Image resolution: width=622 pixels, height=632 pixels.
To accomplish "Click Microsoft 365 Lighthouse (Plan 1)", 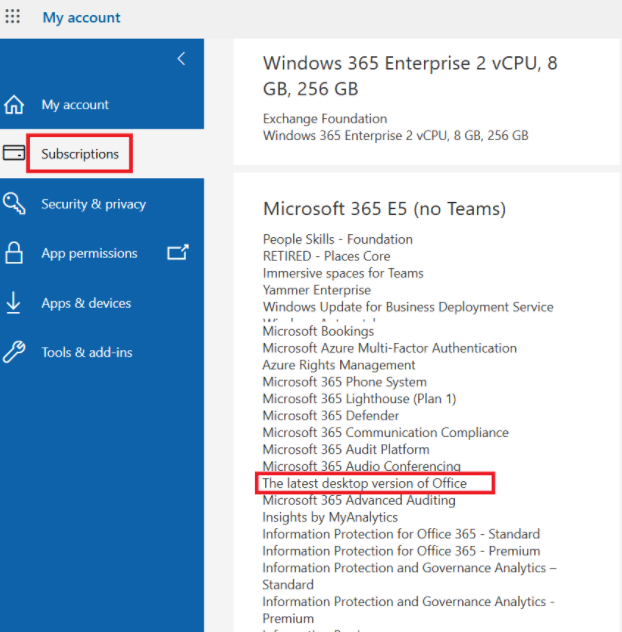I will pos(360,399).
